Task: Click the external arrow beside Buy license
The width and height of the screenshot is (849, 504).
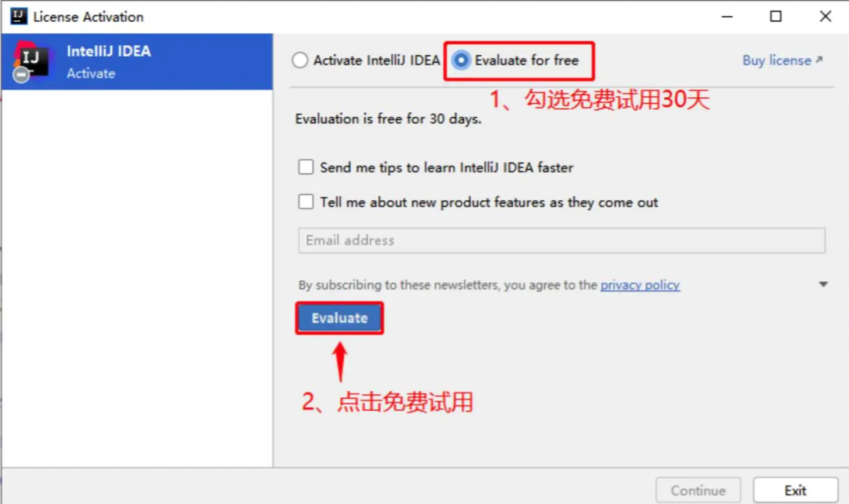Action: [x=819, y=60]
